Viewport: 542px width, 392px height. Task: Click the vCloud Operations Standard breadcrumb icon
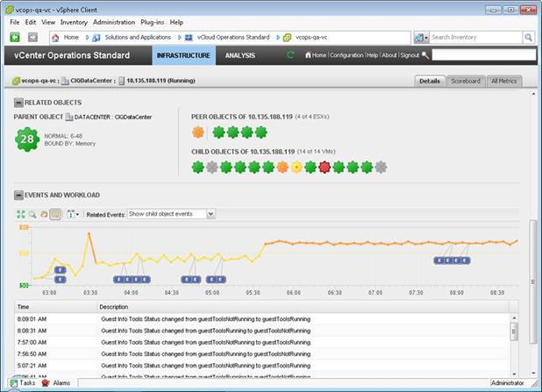pos(189,38)
